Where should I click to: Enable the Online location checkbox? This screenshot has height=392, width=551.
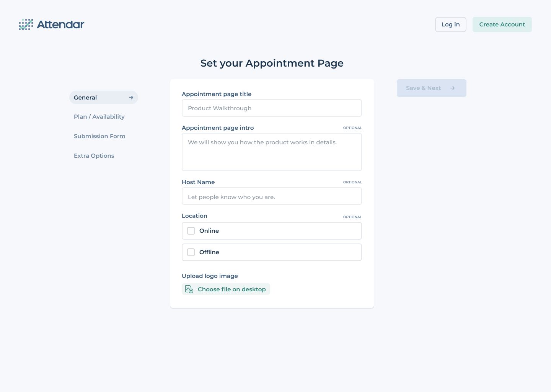click(191, 231)
